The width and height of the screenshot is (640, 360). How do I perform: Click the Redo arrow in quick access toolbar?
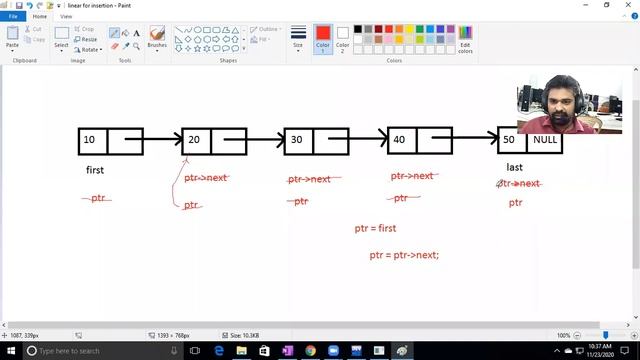(x=40, y=5)
